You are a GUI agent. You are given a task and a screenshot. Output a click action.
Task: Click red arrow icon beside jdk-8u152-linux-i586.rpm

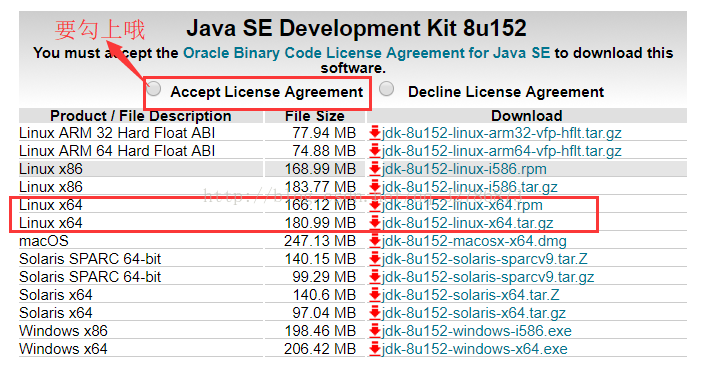point(375,169)
